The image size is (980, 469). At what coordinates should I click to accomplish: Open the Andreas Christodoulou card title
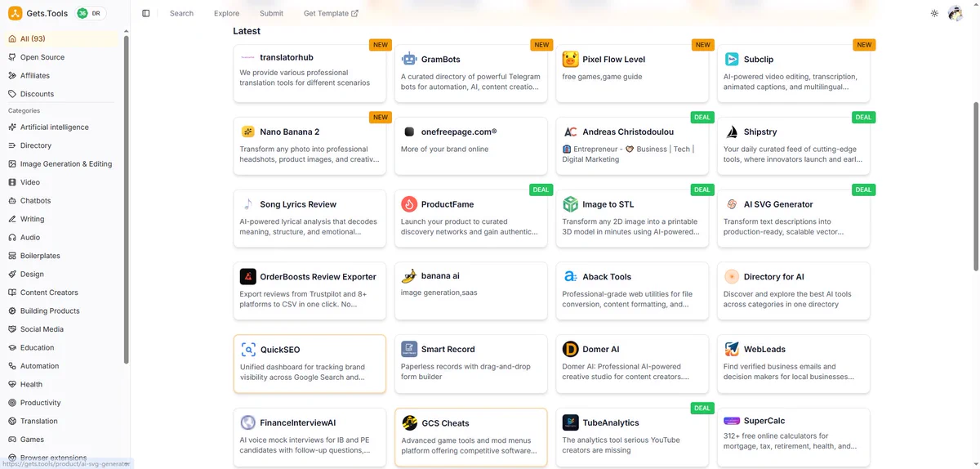point(628,132)
